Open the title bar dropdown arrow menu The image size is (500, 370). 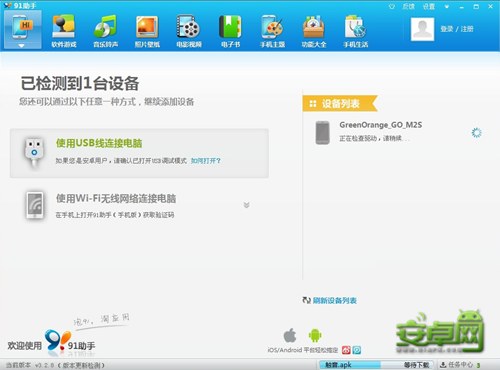pyautogui.click(x=447, y=6)
